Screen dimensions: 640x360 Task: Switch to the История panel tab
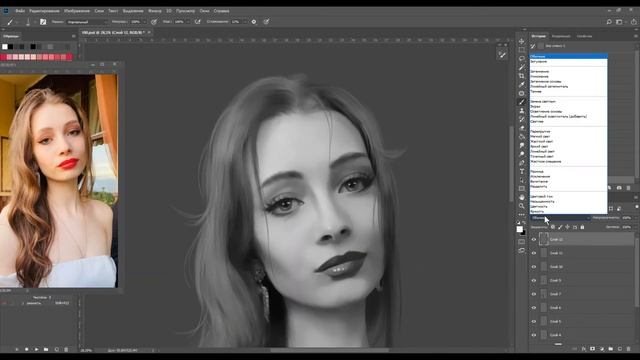(538, 36)
